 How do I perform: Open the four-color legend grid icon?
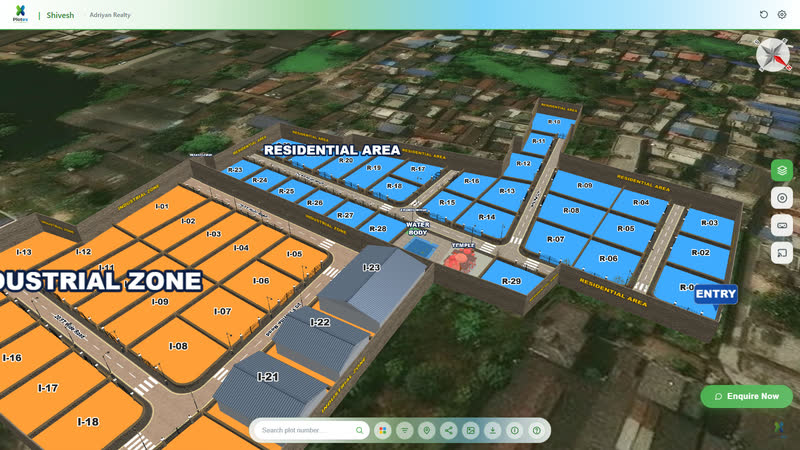(x=383, y=431)
